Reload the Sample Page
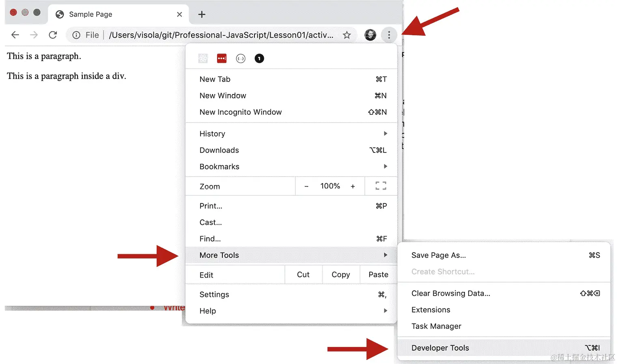618x364 pixels. click(53, 35)
